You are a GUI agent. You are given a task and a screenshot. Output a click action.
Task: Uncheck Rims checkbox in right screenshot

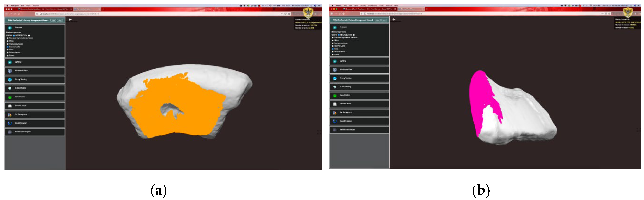[333, 49]
